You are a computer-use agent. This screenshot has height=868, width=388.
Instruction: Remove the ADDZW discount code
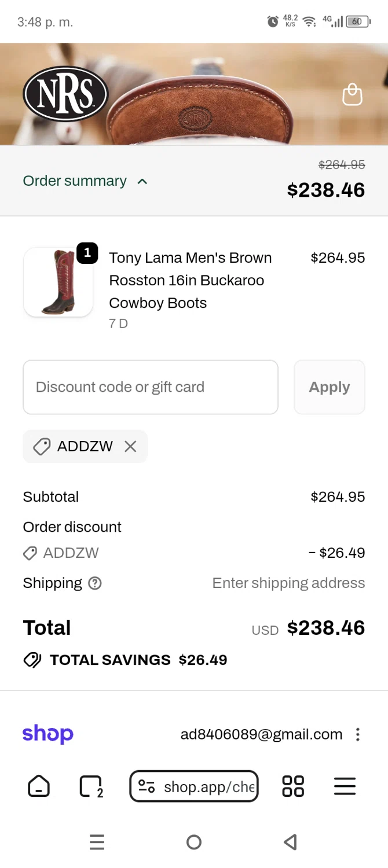click(x=131, y=446)
